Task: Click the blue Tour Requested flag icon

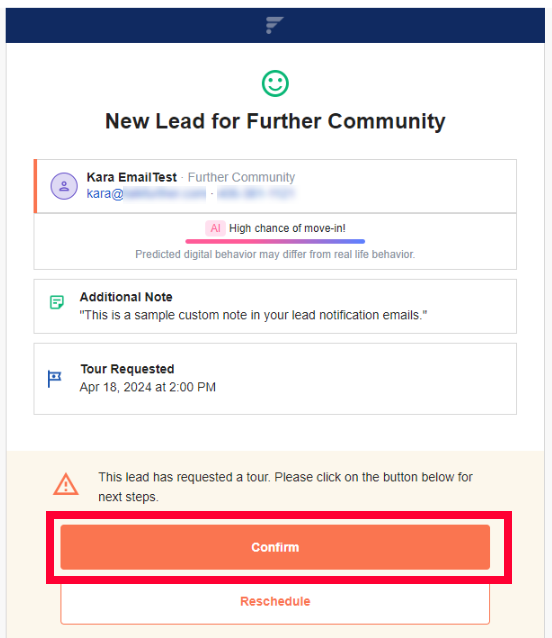Action: point(54,379)
